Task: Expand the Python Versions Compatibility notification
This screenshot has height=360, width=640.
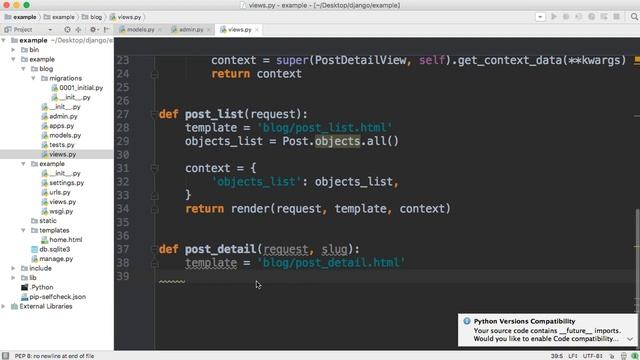Action: [630, 339]
